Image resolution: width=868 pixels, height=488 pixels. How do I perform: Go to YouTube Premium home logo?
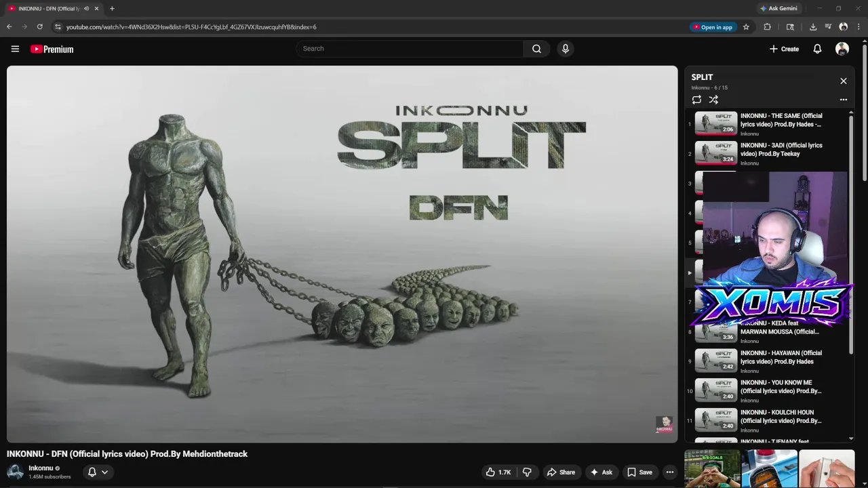[52, 49]
